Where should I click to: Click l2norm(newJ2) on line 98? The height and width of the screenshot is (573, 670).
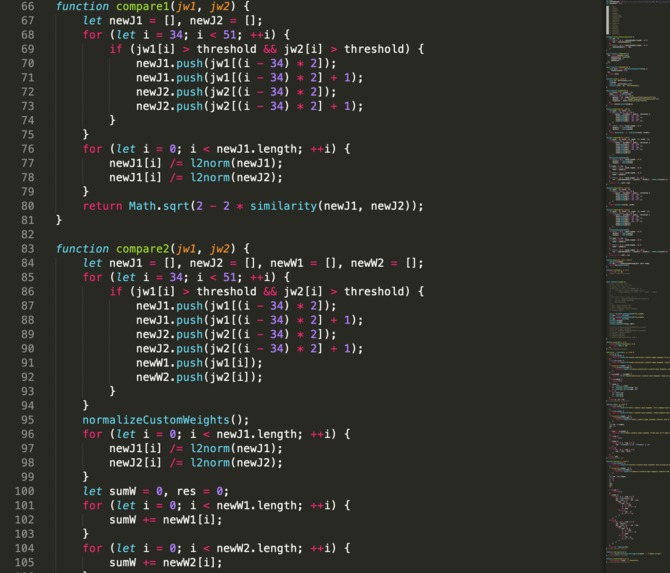233,462
